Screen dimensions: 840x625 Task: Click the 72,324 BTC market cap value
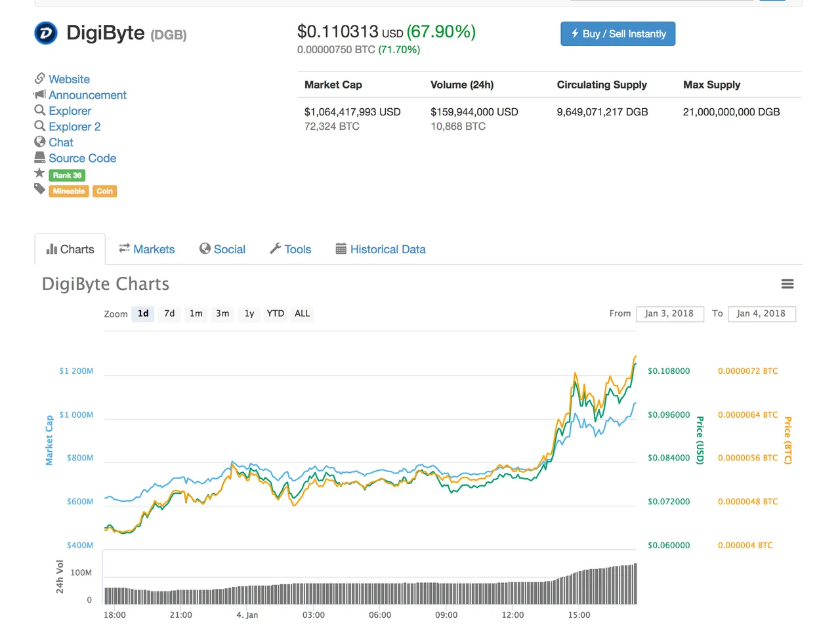(332, 126)
